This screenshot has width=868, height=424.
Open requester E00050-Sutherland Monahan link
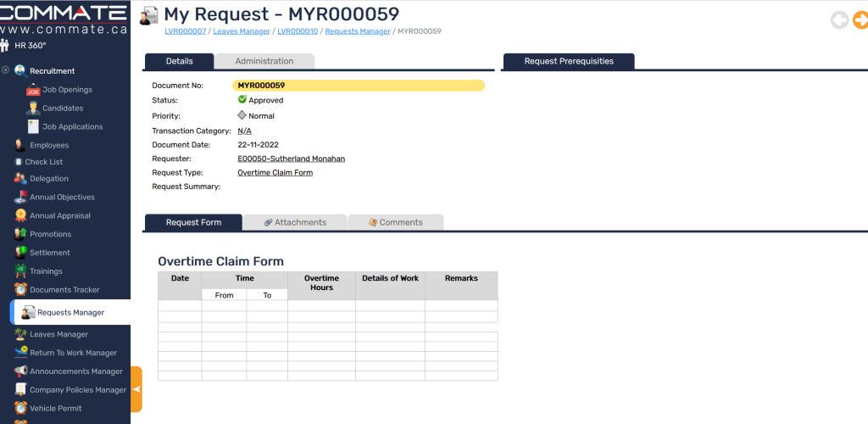[x=292, y=159]
